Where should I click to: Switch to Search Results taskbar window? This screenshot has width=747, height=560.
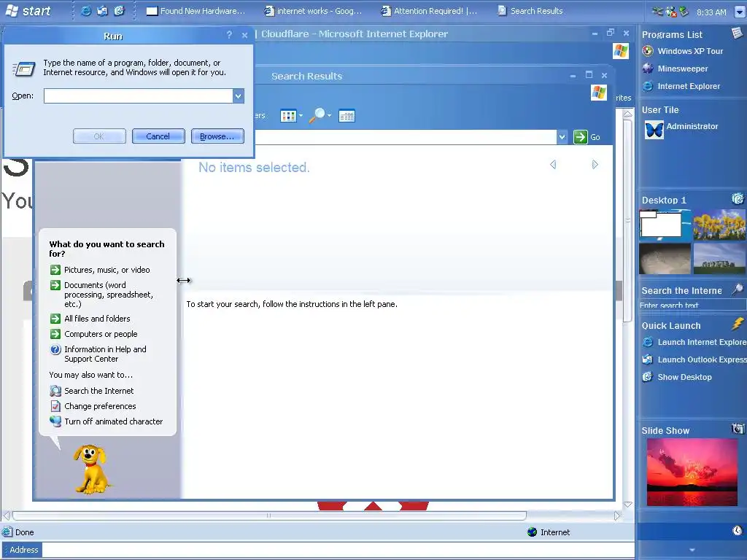[x=530, y=10]
